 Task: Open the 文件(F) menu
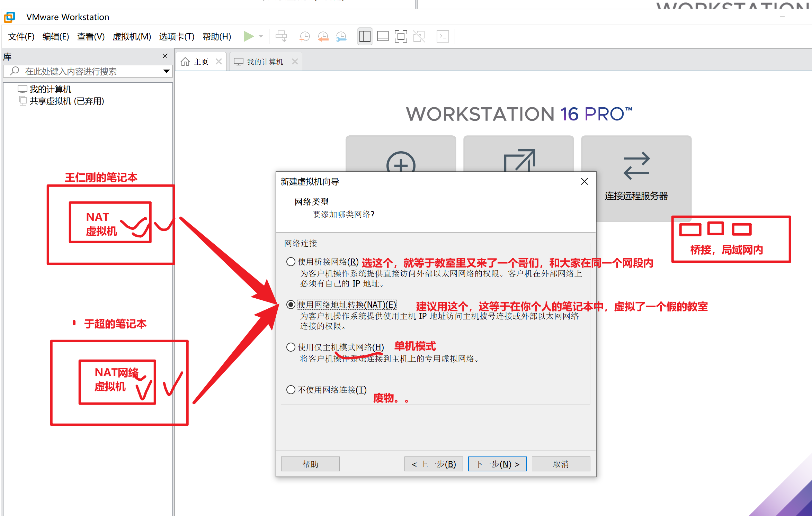pyautogui.click(x=21, y=36)
